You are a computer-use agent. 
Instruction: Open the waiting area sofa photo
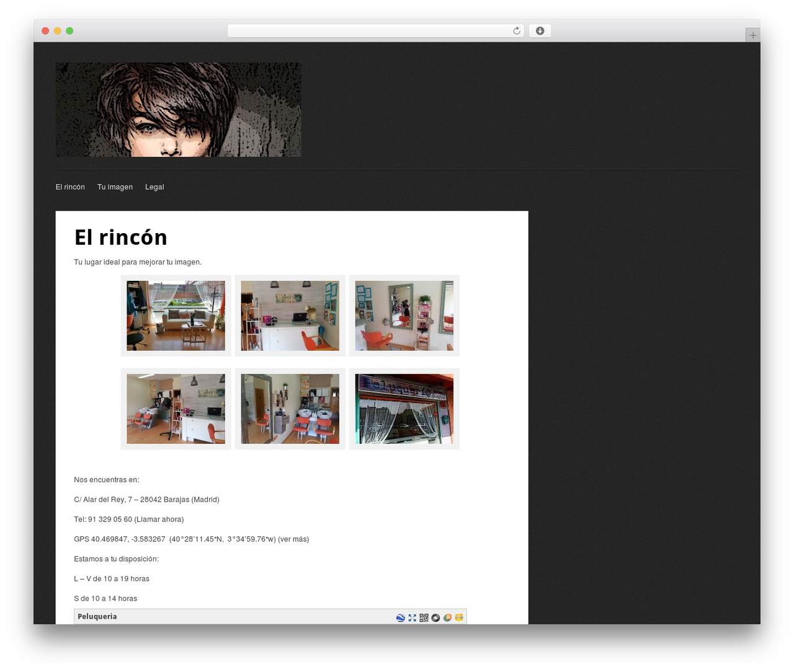coord(176,316)
